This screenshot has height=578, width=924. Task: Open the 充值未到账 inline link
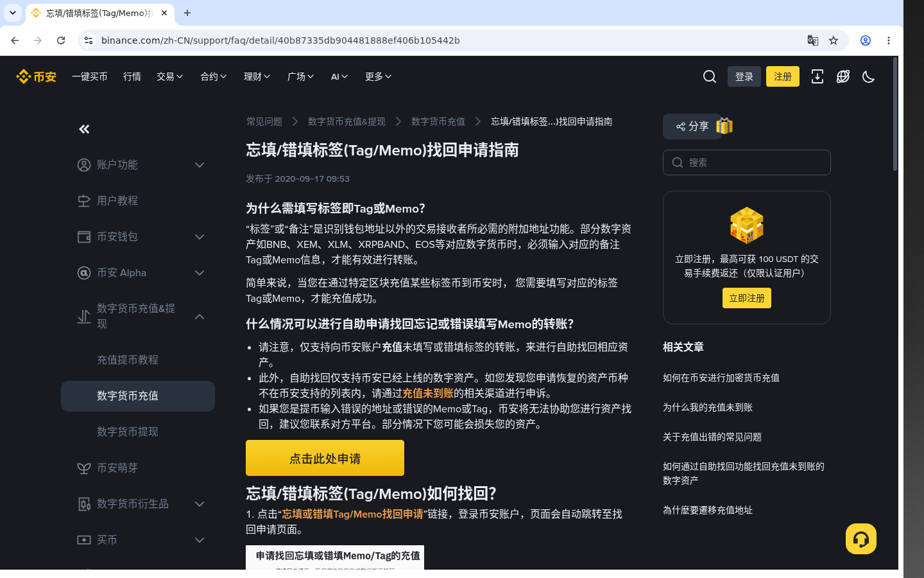click(x=428, y=394)
